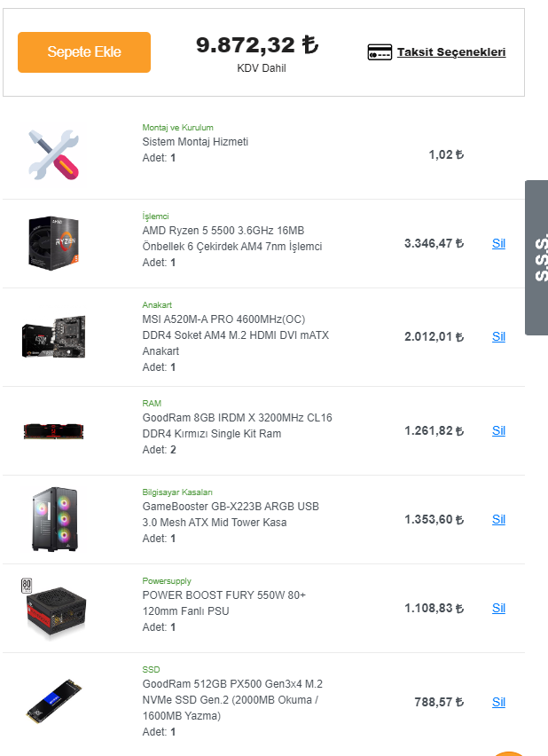Image resolution: width=548 pixels, height=756 pixels.
Task: Delete the GoodRam 8GB RAM item
Action: click(498, 430)
